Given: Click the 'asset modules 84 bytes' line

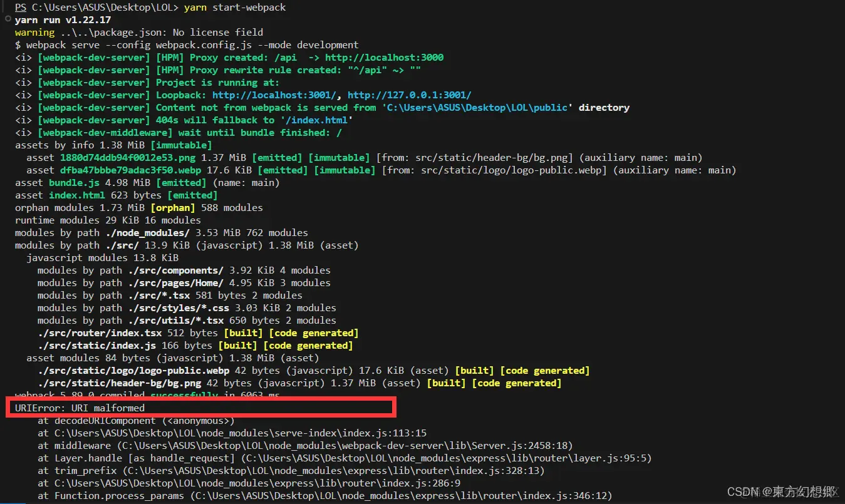Looking at the screenshot, I should 173,358.
